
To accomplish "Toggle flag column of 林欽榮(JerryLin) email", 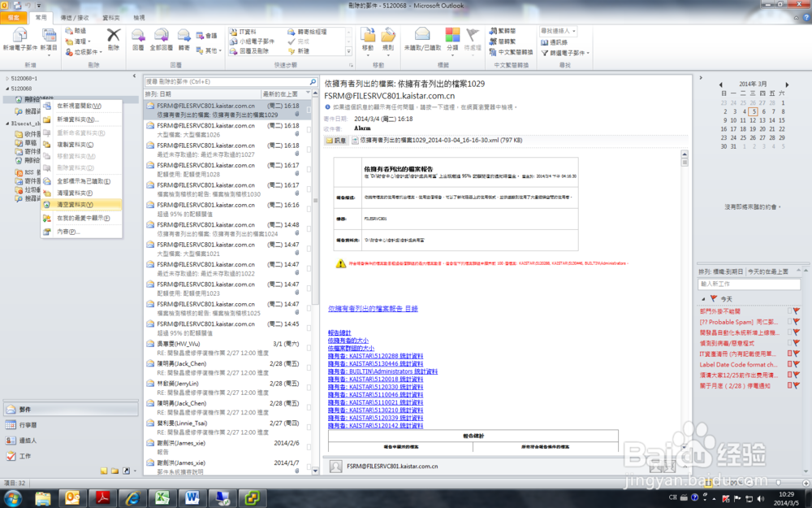I will [x=309, y=388].
